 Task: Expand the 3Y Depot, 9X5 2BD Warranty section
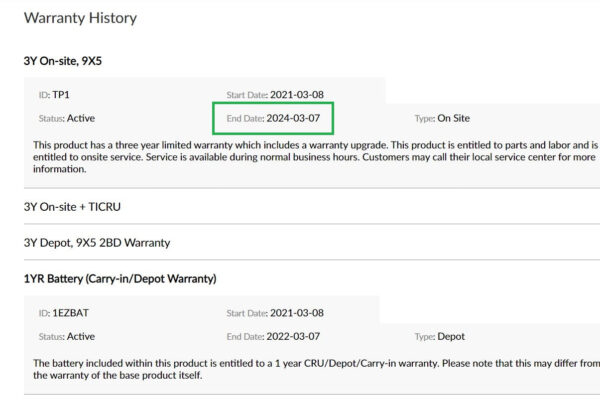click(x=97, y=243)
